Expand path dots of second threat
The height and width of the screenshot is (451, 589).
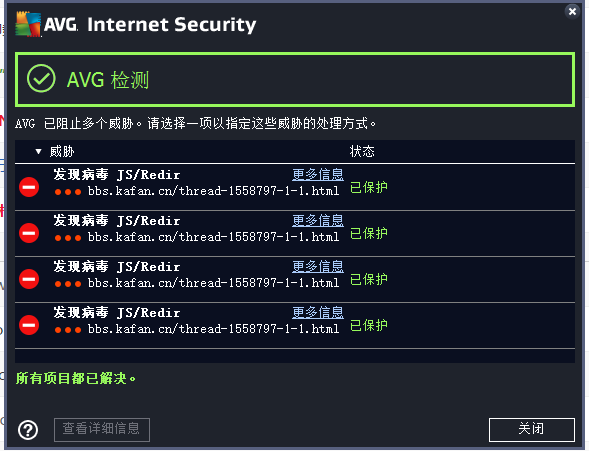68,238
